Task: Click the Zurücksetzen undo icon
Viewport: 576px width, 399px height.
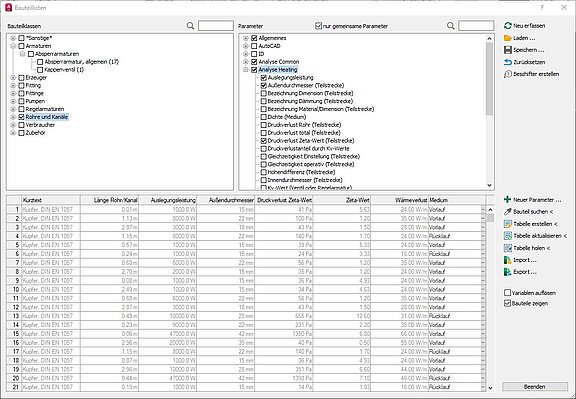Action: coord(508,62)
